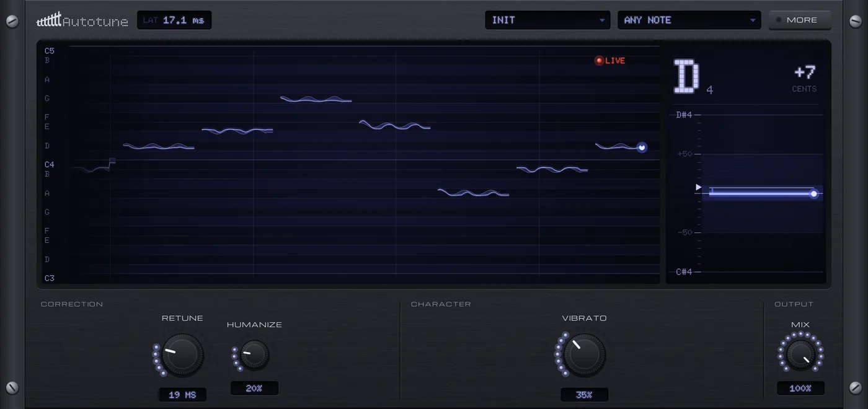
Task: Click the large D4 detected note display
Action: click(x=693, y=77)
